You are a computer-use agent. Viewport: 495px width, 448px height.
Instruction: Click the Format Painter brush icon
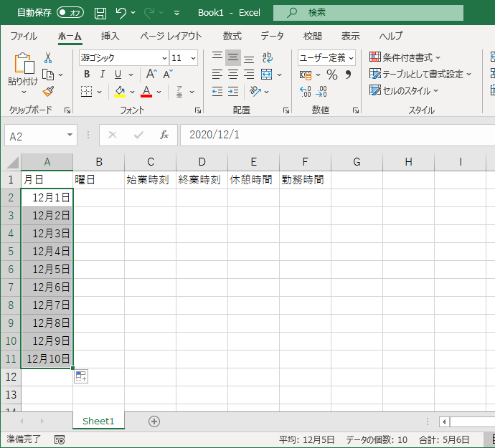tap(48, 92)
